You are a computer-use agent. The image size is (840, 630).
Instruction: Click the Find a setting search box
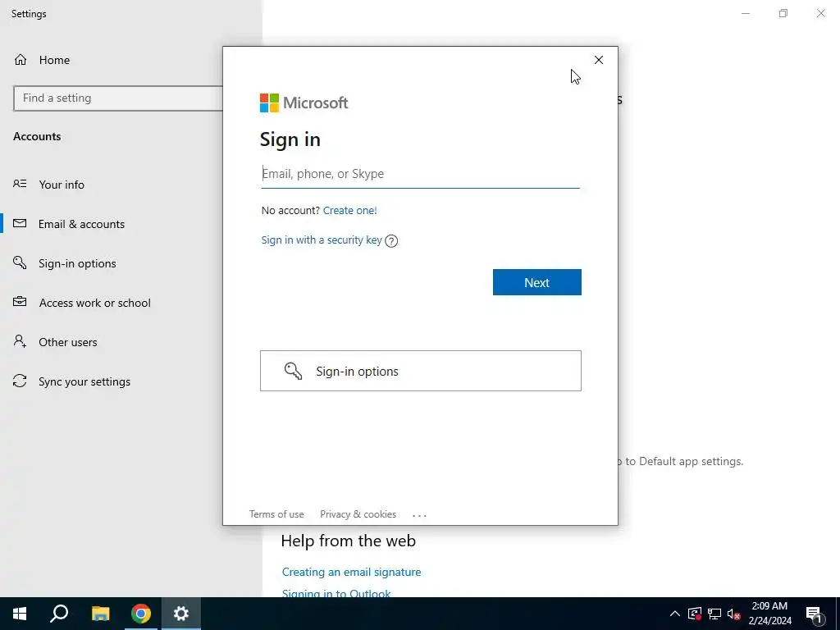pos(118,98)
